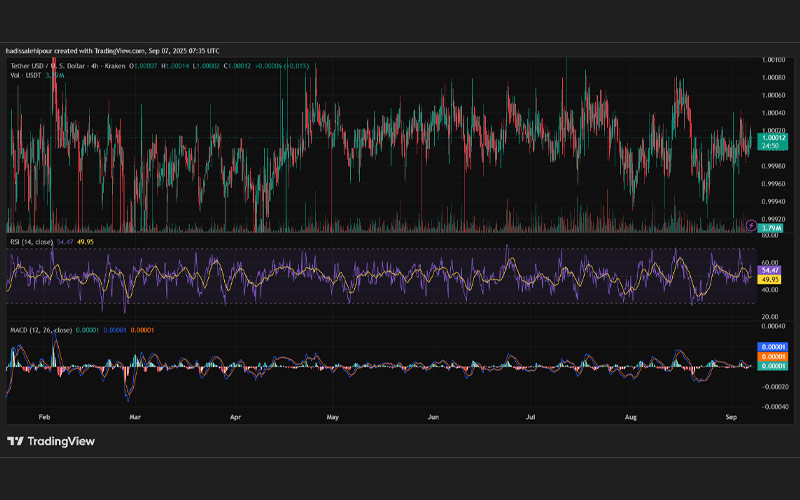The height and width of the screenshot is (500, 800).
Task: Click the green 1.00012 current price tag
Action: click(x=772, y=138)
